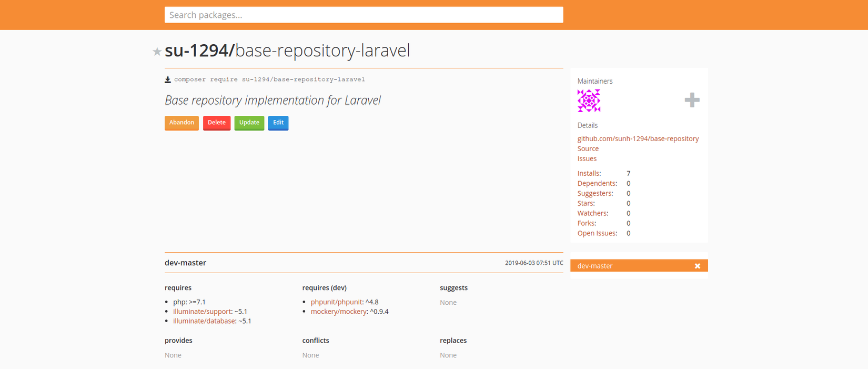Add a maintainer with the plus icon
Screen dimensions: 868x369
pos(692,100)
